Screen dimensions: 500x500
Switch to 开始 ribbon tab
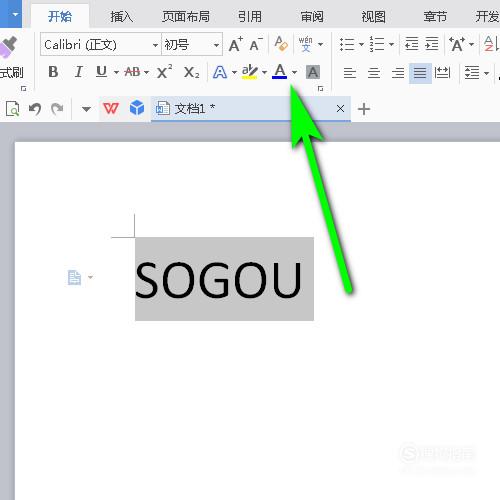point(60,16)
